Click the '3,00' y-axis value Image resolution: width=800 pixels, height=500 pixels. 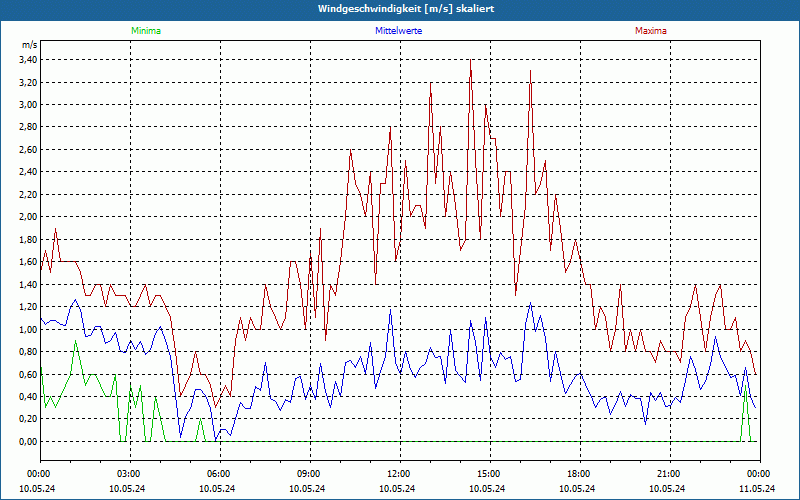(x=29, y=105)
